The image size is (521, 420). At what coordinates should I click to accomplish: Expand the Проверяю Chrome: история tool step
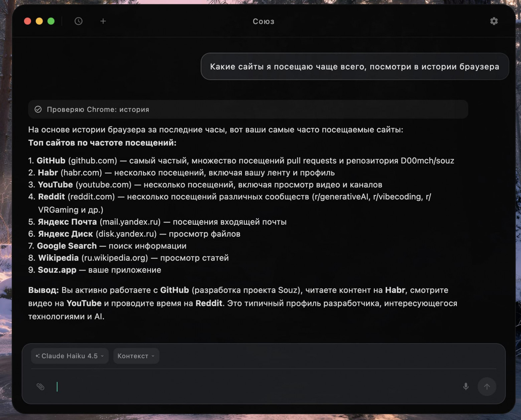tap(98, 109)
